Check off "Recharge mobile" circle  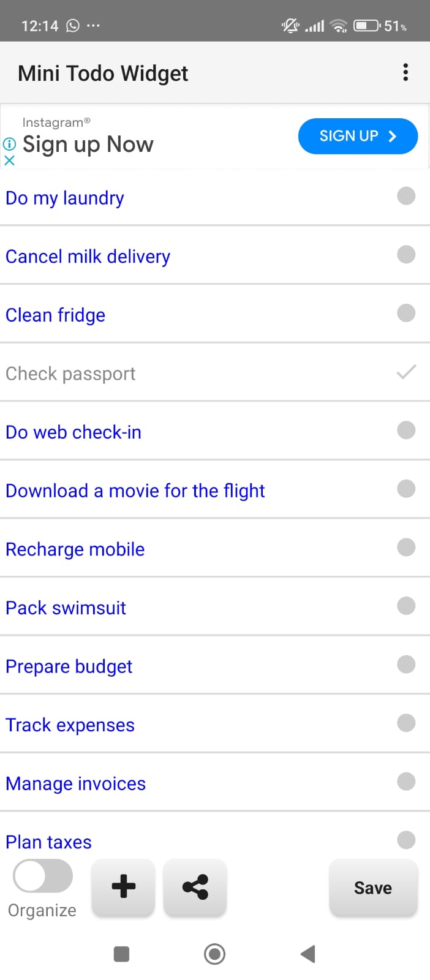pyautogui.click(x=405, y=547)
